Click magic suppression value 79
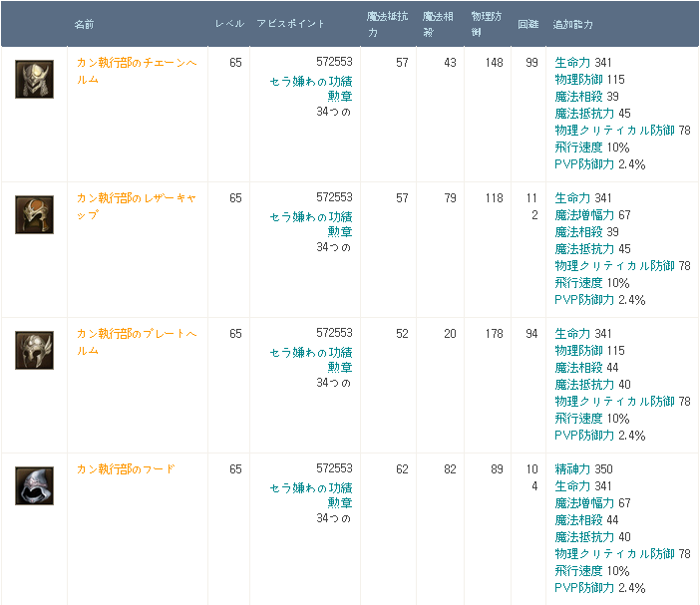Screen dimensions: 700x605 pyautogui.click(x=450, y=198)
